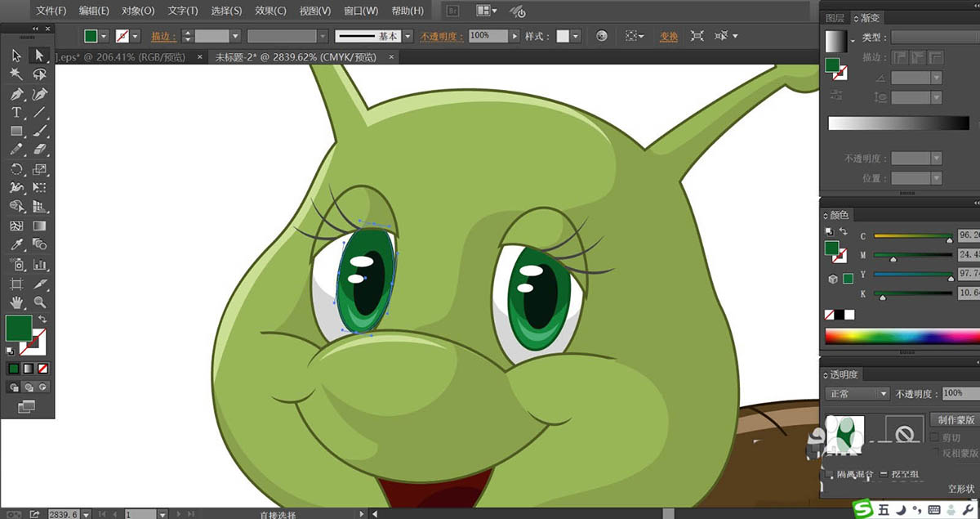Choose the Magic Wand tool

(x=16, y=74)
